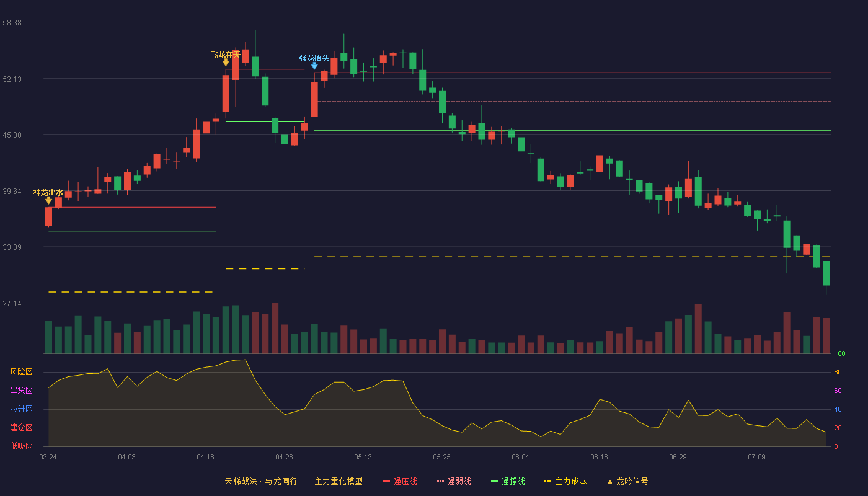
Task: Click the 神龙出水 signal arrow marker
Action: [x=48, y=200]
